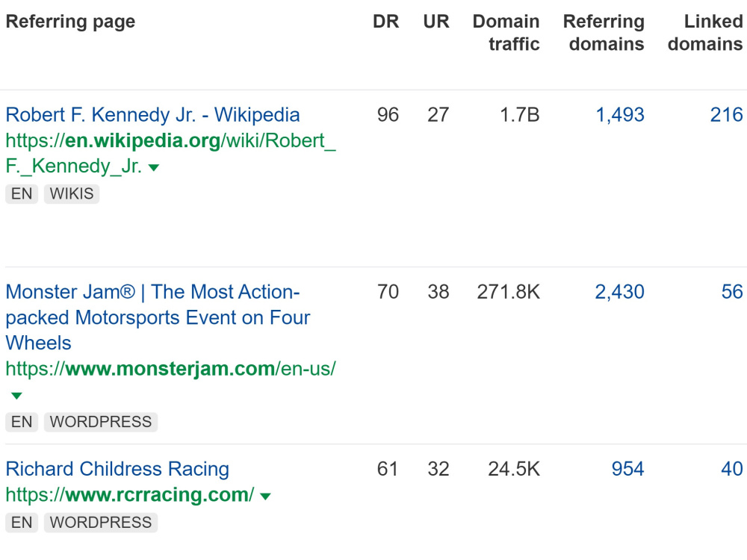Sort by Referring domains column header
Screen dimensions: 747x560
point(604,32)
